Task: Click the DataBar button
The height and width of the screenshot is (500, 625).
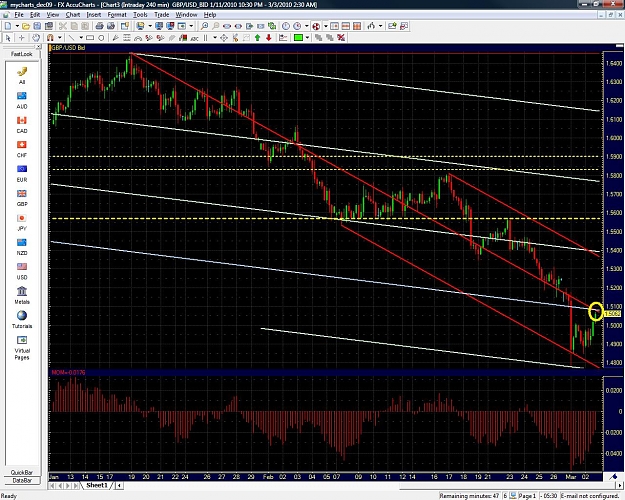Action: click(x=22, y=480)
